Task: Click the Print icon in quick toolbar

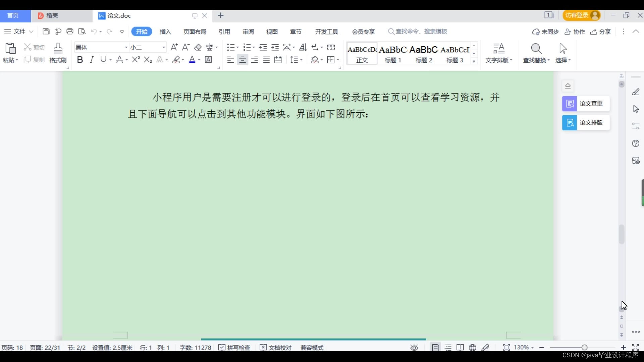Action: pos(70,32)
